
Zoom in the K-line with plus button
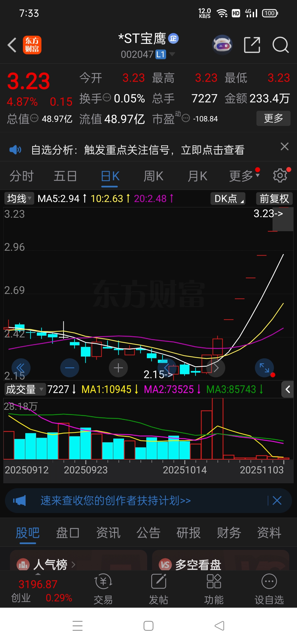point(118,368)
